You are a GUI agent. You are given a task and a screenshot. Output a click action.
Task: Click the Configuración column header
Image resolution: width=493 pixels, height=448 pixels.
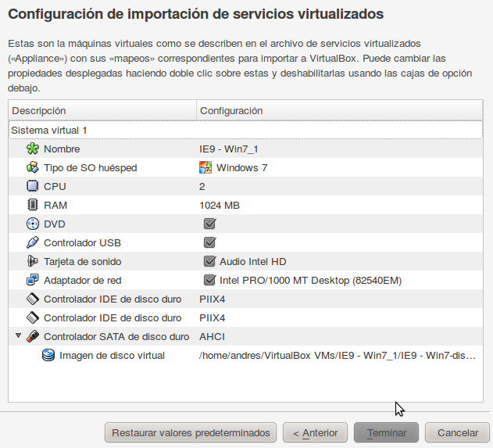[x=340, y=110]
